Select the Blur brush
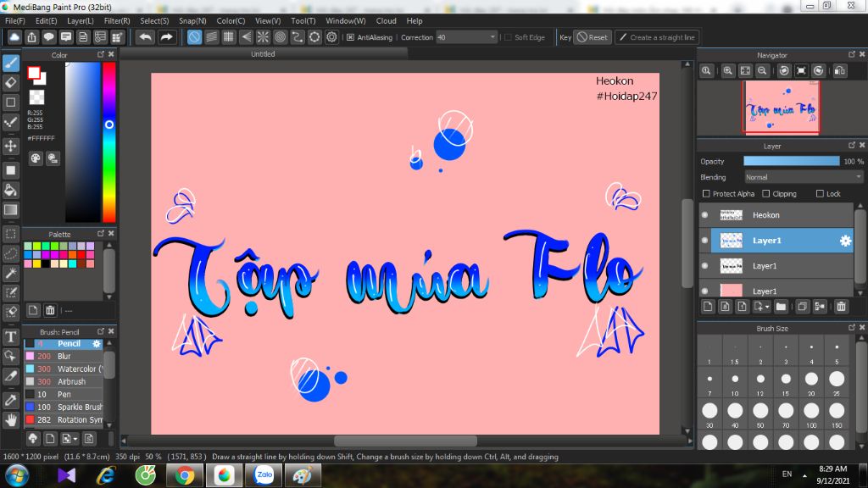 point(64,357)
